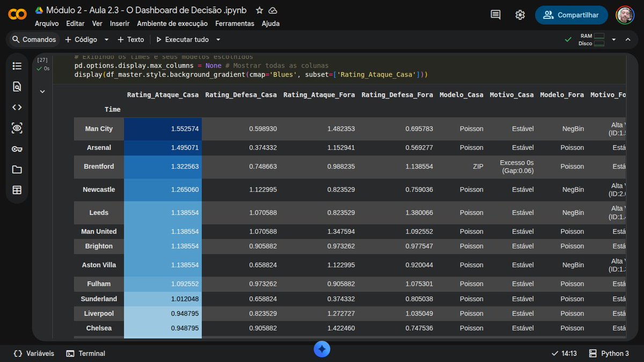Open the user account avatar
644x362 pixels.
[625, 15]
